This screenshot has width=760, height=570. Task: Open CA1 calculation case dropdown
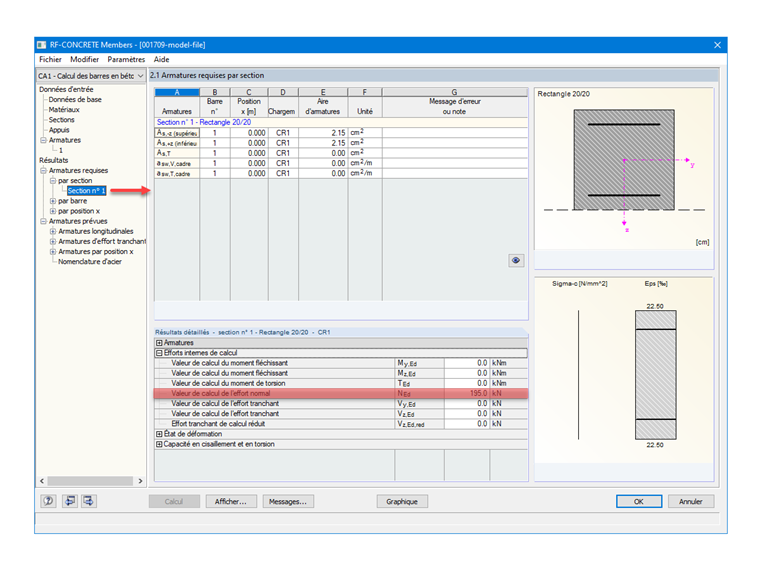(x=91, y=76)
